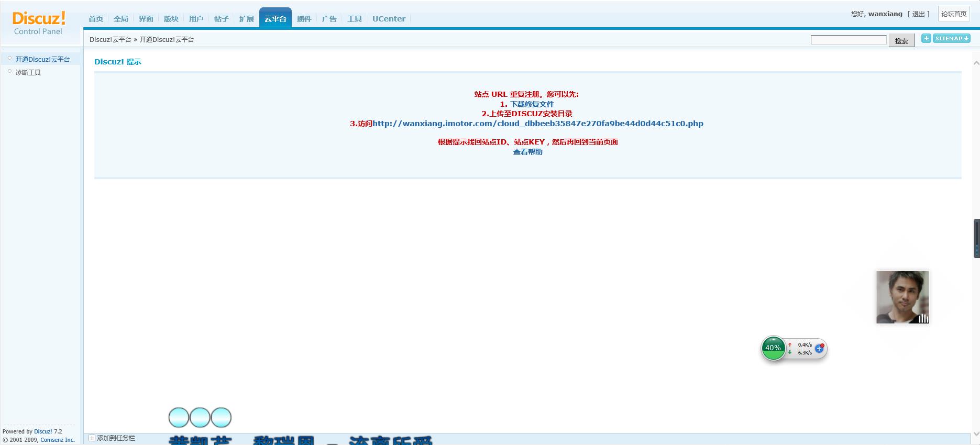Click the 下载修复文件 link
Image resolution: width=980 pixels, height=445 pixels.
(x=532, y=104)
